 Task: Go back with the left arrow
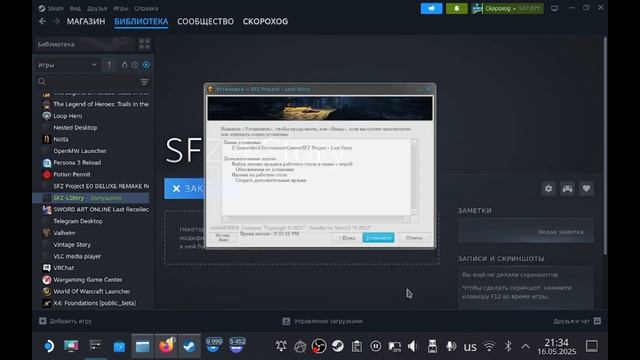click(x=42, y=21)
